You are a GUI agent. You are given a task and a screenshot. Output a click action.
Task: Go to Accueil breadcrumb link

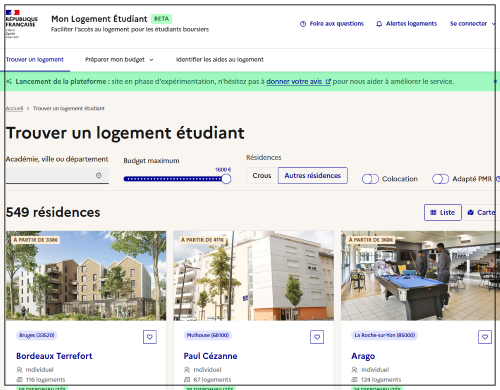[x=14, y=108]
